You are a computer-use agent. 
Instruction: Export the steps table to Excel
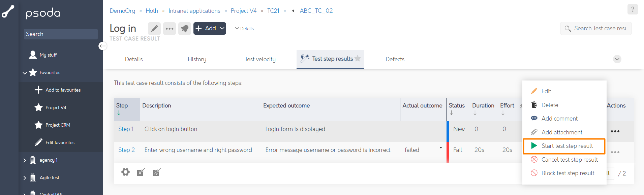point(141,172)
